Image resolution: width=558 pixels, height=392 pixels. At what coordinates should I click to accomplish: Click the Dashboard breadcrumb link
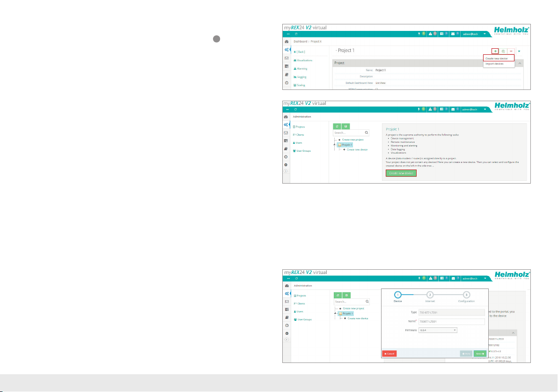click(301, 42)
